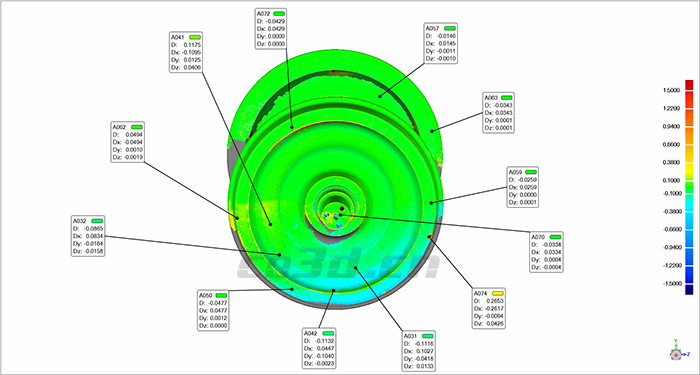The image size is (700, 375).
Task: Select the A050 annotation box
Action: (x=213, y=310)
